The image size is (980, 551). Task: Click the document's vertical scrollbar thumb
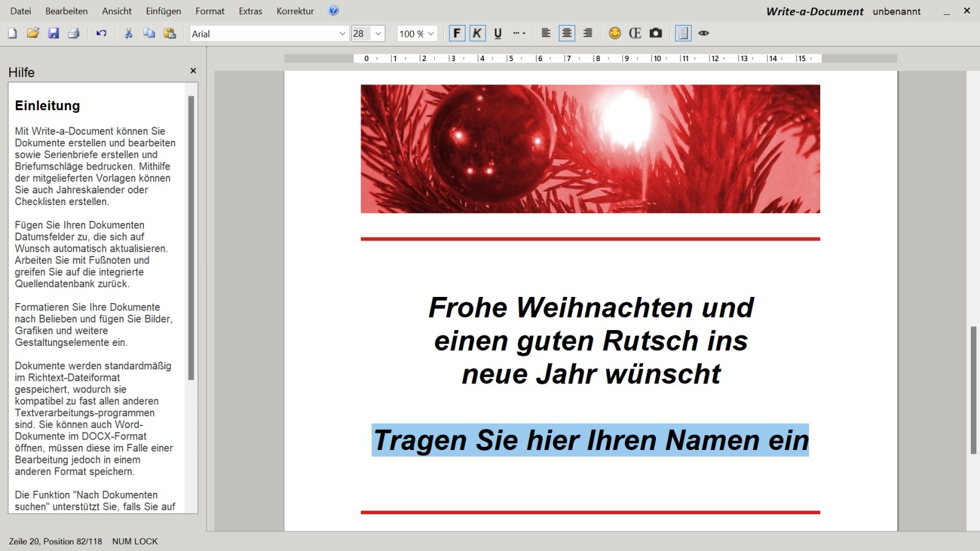click(973, 390)
